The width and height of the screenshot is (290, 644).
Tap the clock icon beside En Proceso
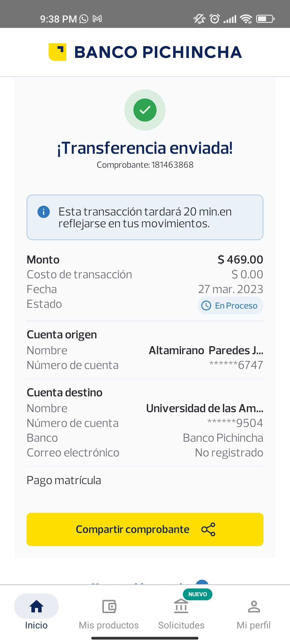(x=206, y=306)
